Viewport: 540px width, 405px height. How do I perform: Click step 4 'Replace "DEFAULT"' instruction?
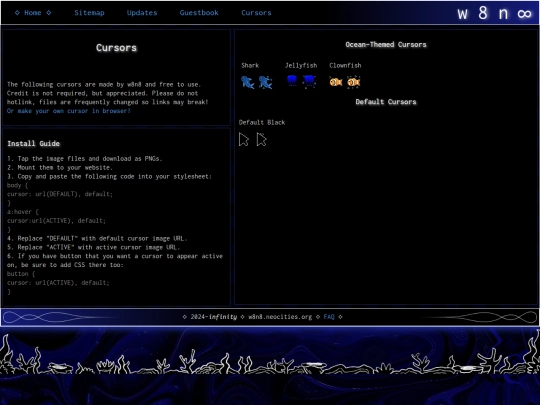point(97,238)
